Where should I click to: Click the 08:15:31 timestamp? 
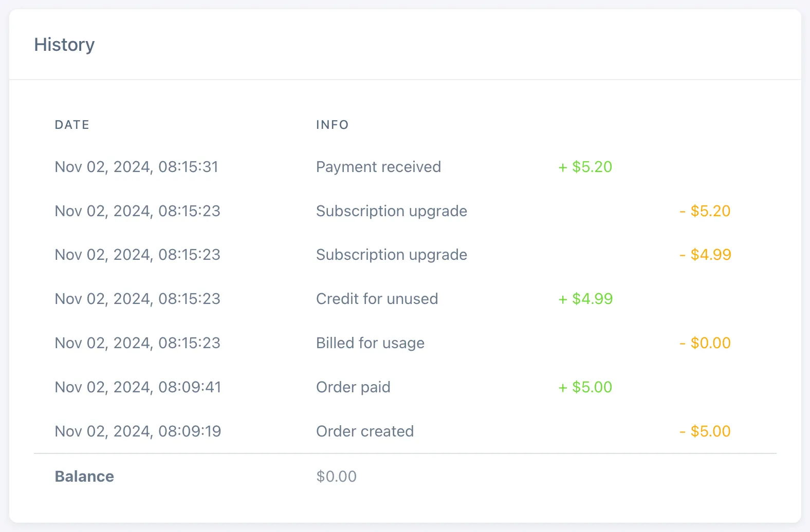coord(188,167)
